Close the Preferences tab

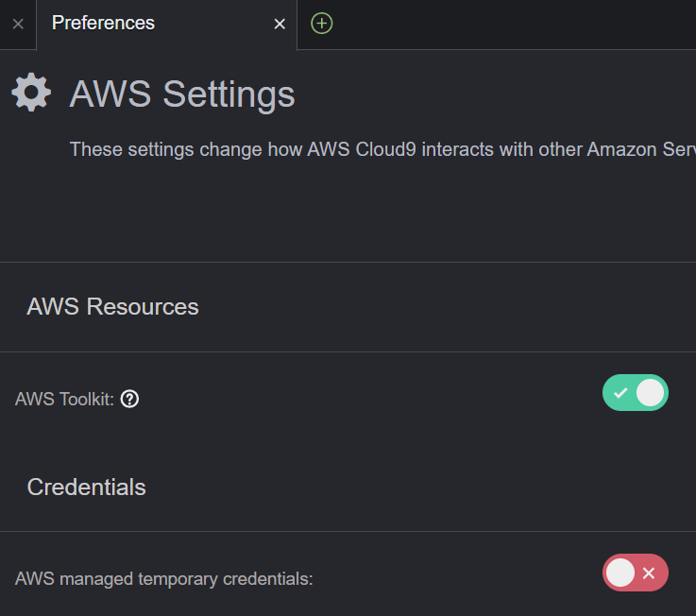(x=280, y=24)
